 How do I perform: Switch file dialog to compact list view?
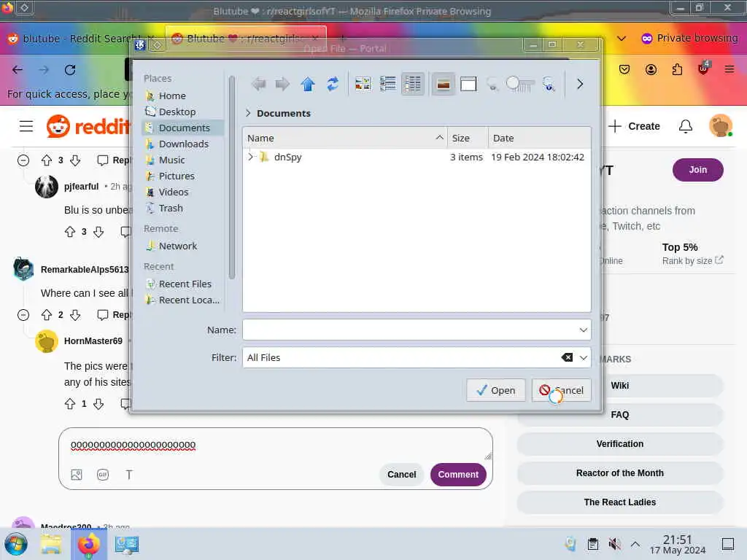point(388,85)
